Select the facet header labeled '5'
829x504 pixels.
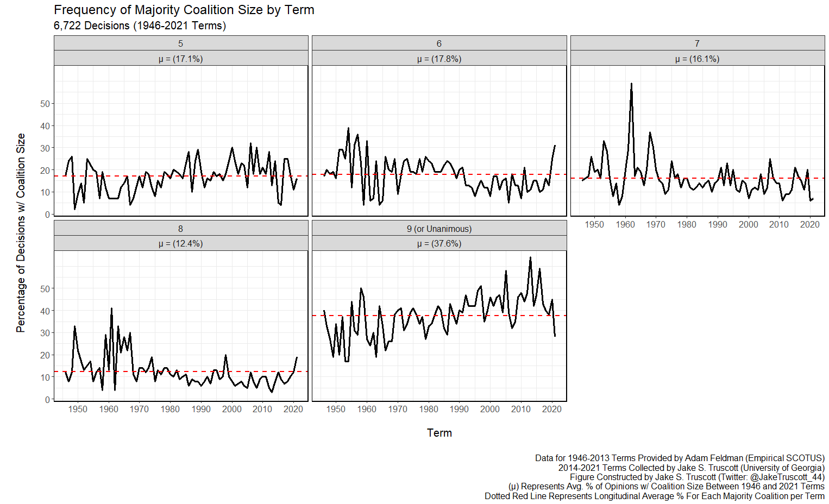click(180, 43)
